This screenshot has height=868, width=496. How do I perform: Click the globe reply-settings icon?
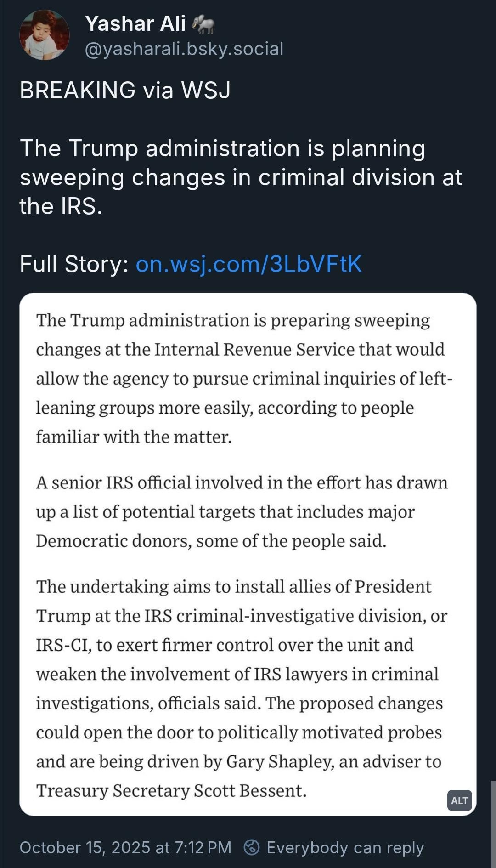pos(251,847)
